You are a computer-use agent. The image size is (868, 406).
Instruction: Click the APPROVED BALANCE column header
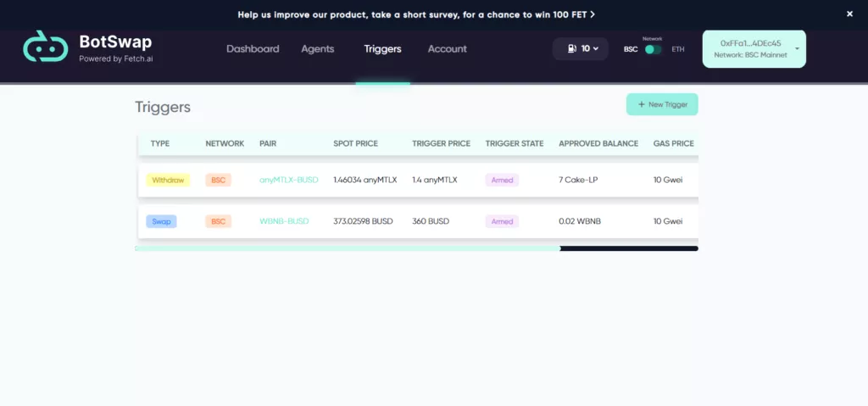(598, 143)
